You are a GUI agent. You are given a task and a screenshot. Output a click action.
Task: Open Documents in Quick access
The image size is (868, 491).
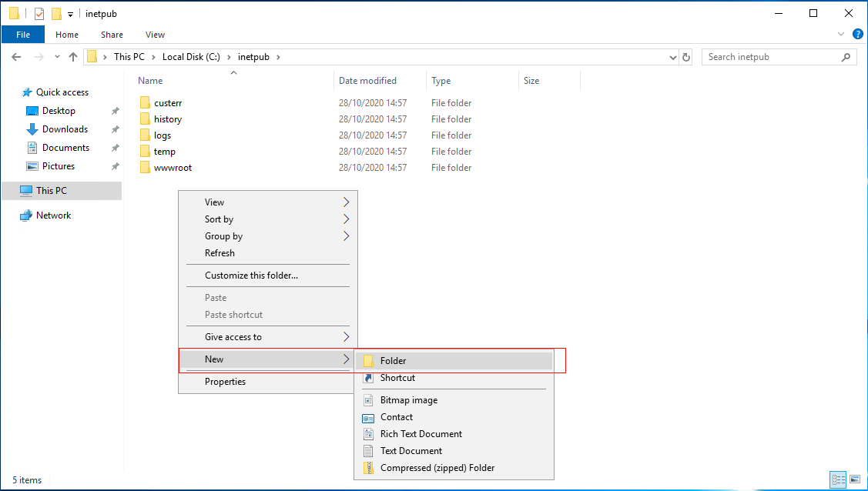click(x=66, y=148)
